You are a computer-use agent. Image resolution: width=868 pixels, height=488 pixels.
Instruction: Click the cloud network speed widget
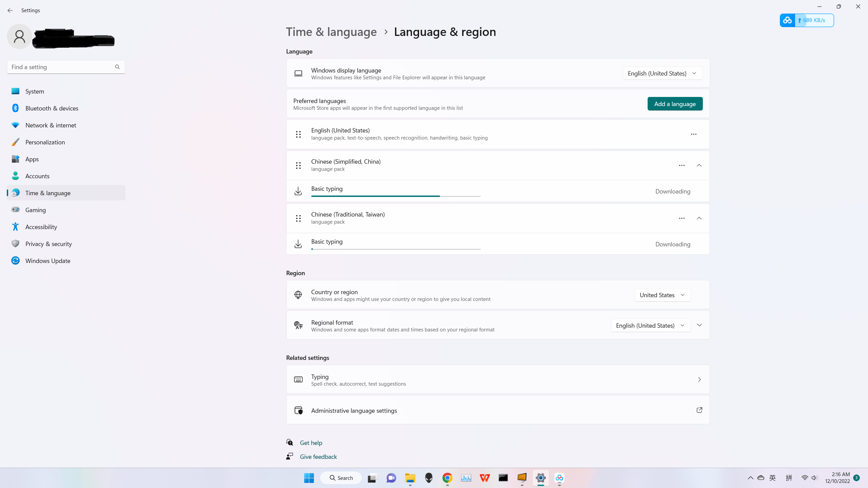pos(806,20)
